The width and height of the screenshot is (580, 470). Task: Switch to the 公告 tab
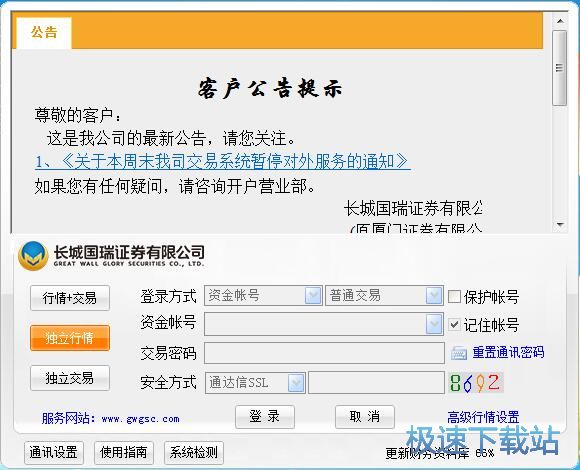(x=44, y=32)
